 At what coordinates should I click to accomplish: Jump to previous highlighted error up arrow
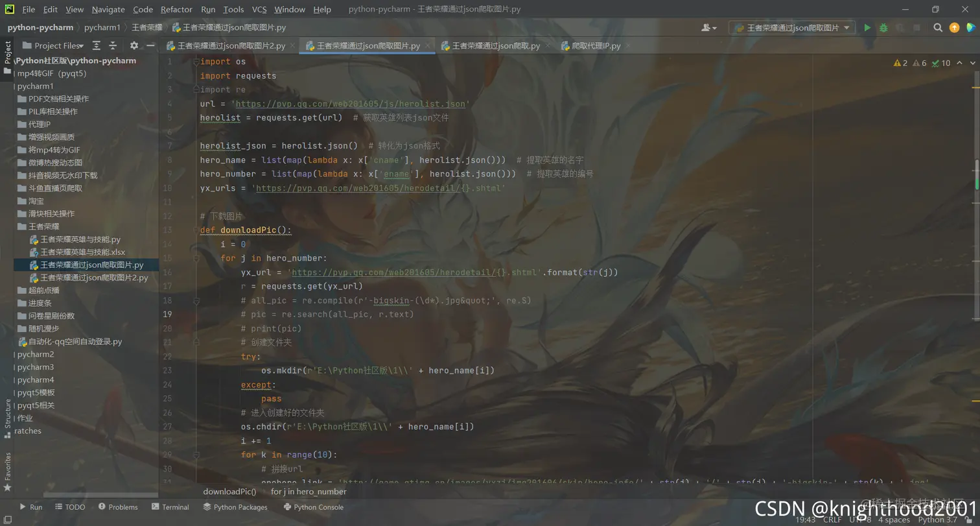(x=960, y=63)
